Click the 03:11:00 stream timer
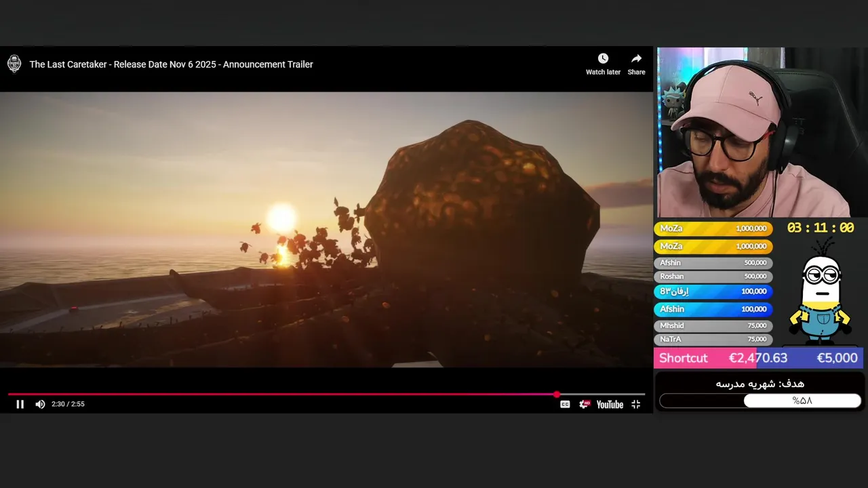Viewport: 868px width, 488px height. click(821, 228)
